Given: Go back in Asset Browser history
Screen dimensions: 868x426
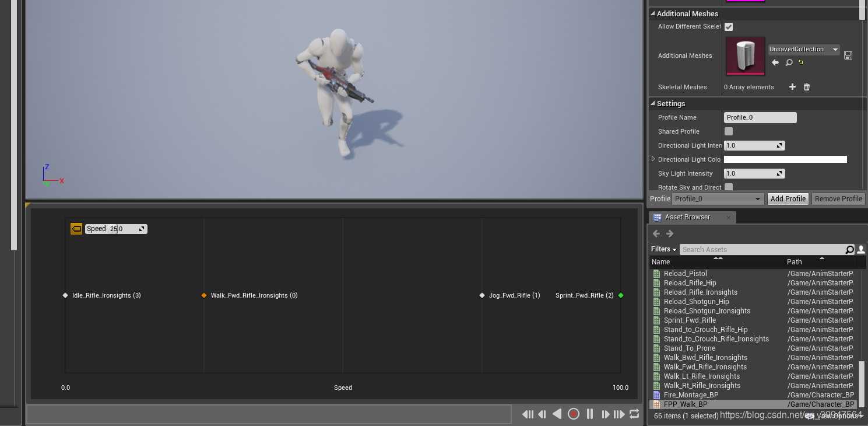Looking at the screenshot, I should pos(656,233).
